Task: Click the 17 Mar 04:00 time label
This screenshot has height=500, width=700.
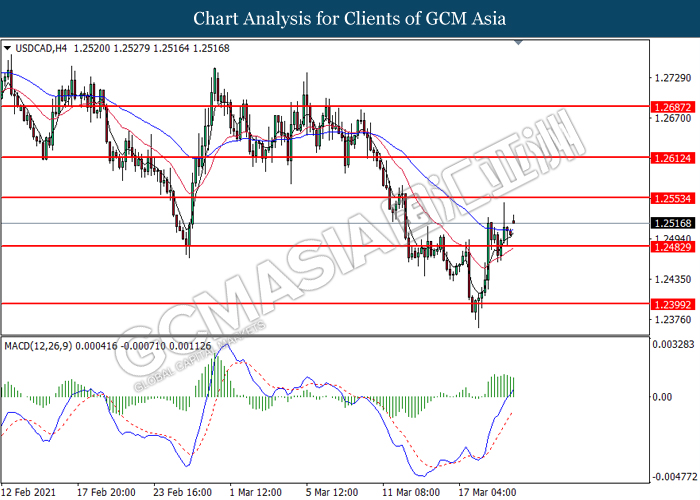Action: 488,492
